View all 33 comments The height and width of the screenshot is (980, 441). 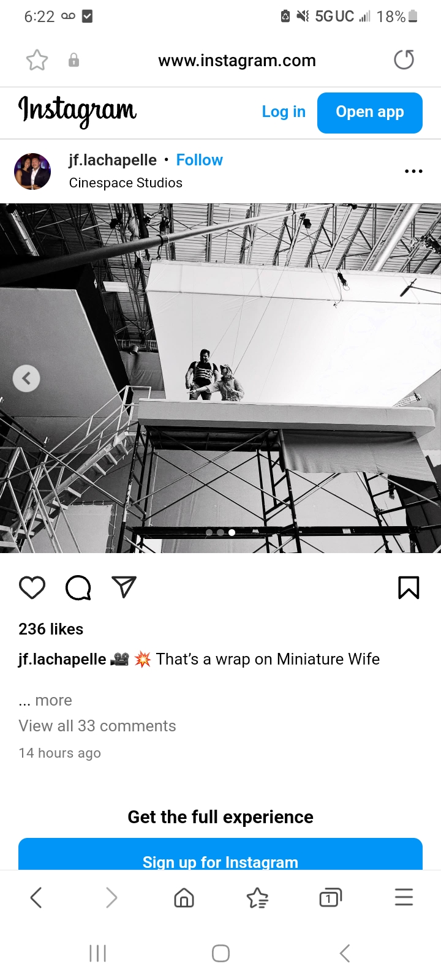(97, 726)
